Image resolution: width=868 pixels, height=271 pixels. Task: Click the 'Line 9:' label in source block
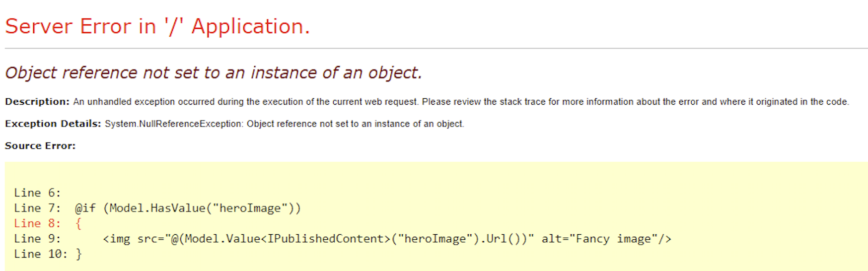point(37,239)
